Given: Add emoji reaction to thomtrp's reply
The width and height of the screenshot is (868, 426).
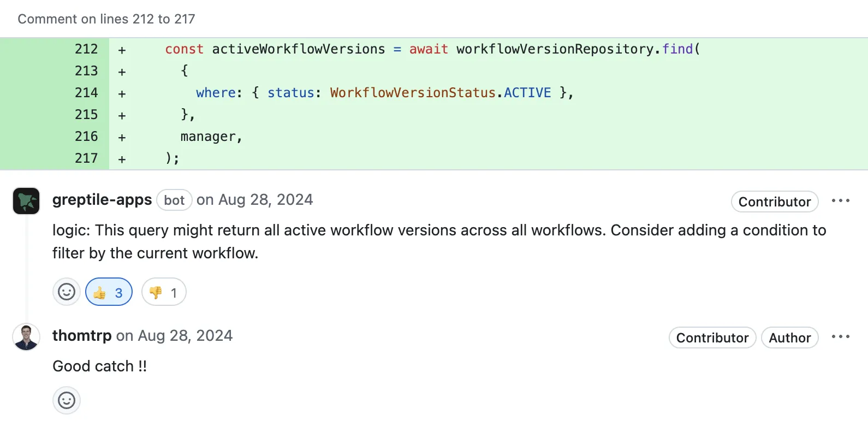Looking at the screenshot, I should click(x=67, y=400).
